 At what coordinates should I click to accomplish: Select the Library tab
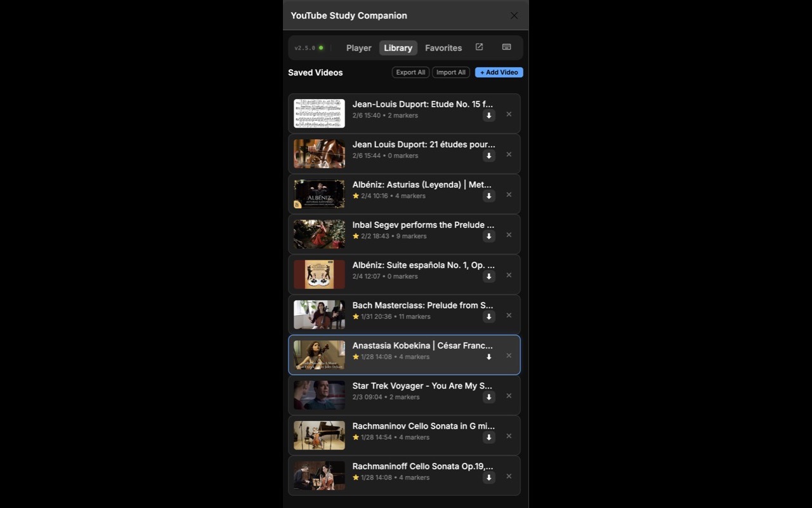click(398, 48)
